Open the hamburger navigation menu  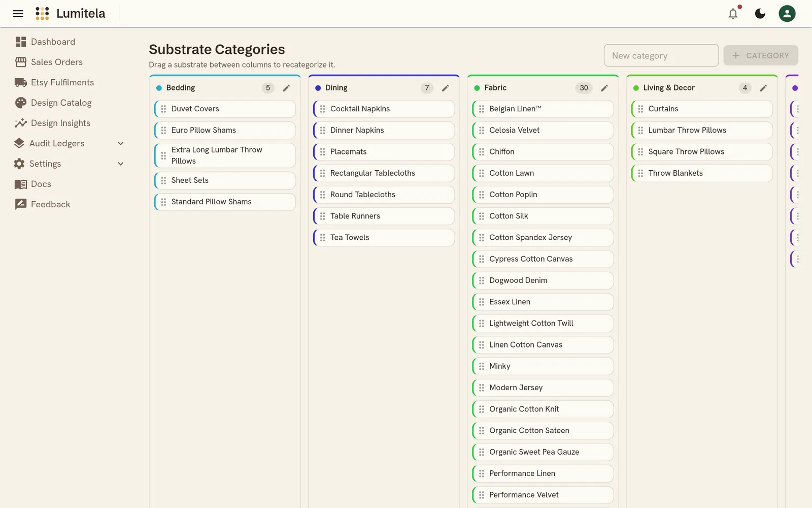pos(18,14)
